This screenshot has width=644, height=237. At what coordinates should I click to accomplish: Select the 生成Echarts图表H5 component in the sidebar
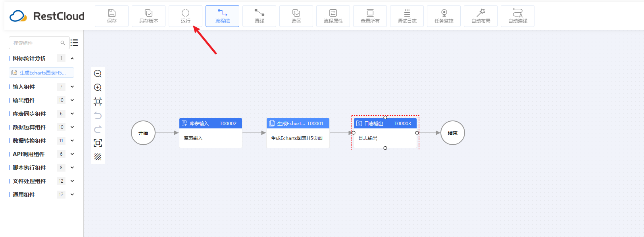click(x=41, y=73)
